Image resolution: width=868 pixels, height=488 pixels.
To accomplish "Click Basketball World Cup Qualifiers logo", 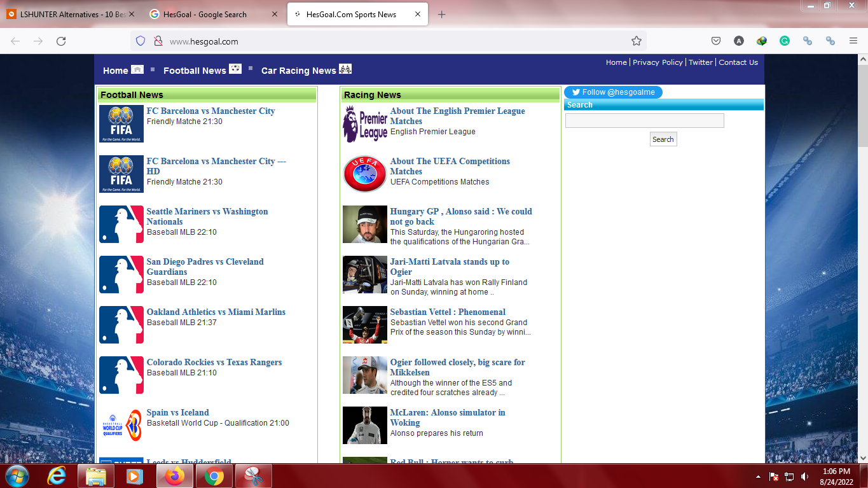I will (121, 425).
